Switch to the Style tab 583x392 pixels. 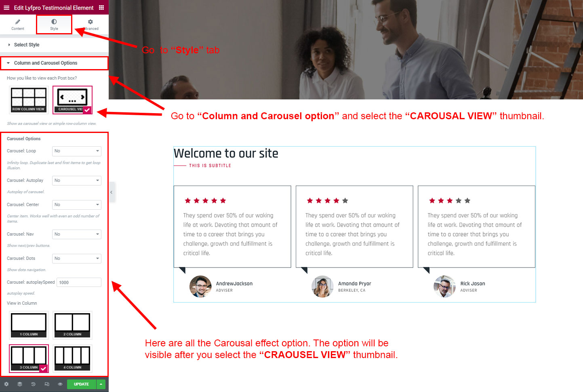54,25
